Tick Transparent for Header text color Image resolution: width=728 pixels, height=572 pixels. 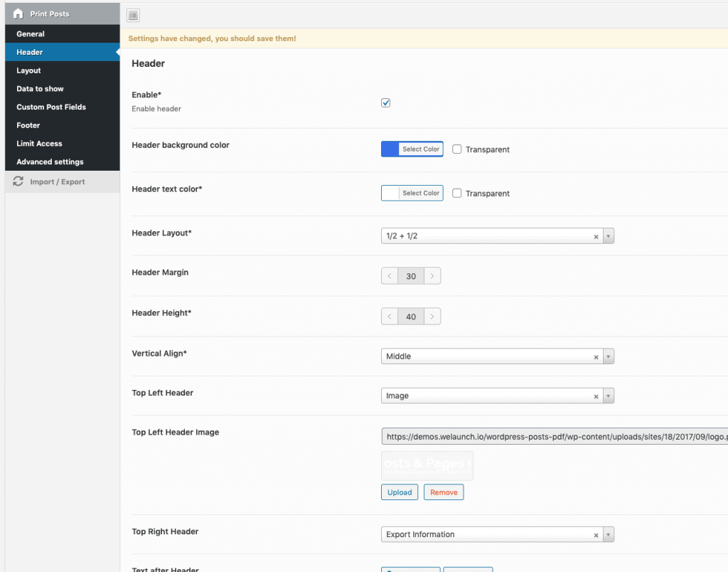pyautogui.click(x=457, y=193)
